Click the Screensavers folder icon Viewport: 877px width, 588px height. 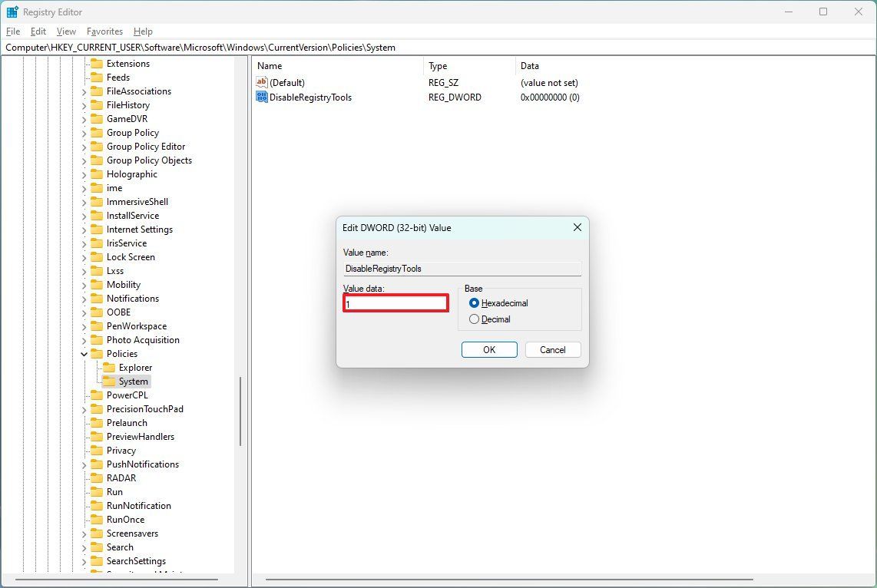tap(95, 533)
